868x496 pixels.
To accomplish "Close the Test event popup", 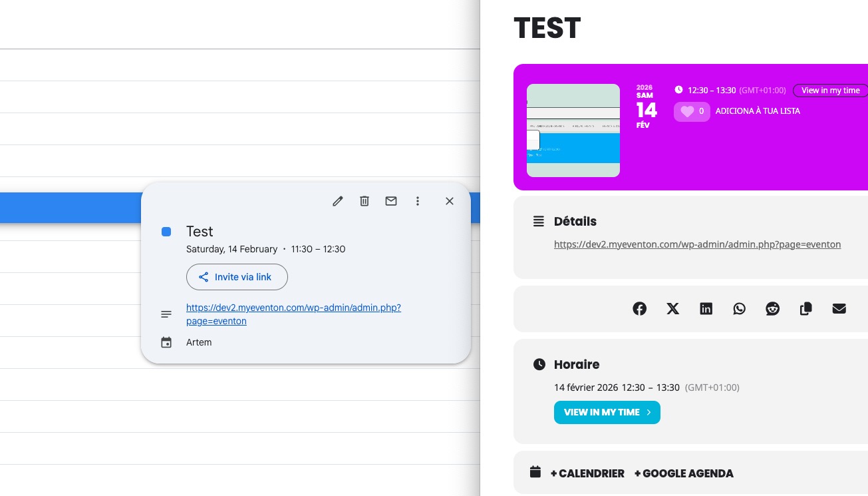I will click(450, 201).
